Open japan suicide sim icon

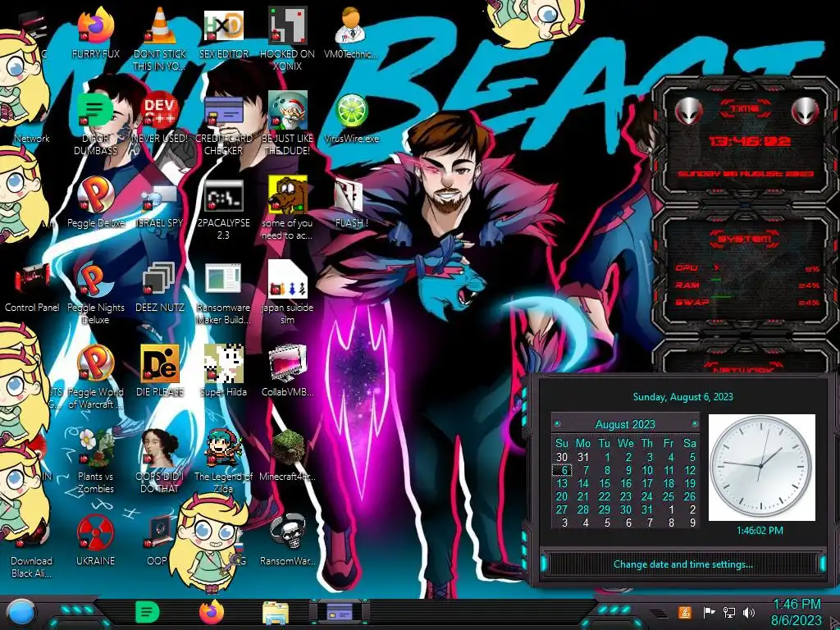(287, 280)
